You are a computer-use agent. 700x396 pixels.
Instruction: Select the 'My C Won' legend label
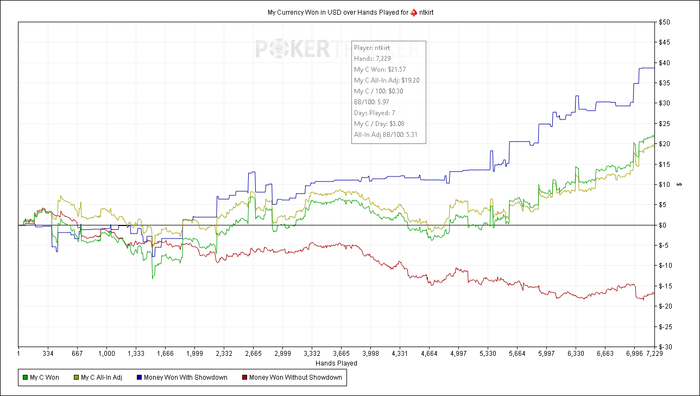pos(44,378)
